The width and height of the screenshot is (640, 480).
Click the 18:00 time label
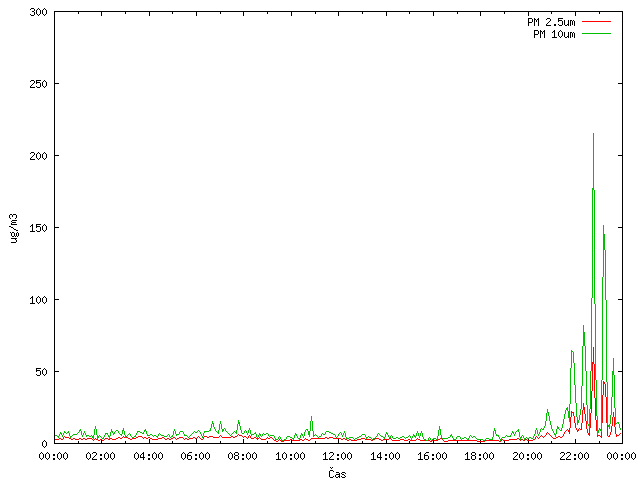(x=480, y=456)
